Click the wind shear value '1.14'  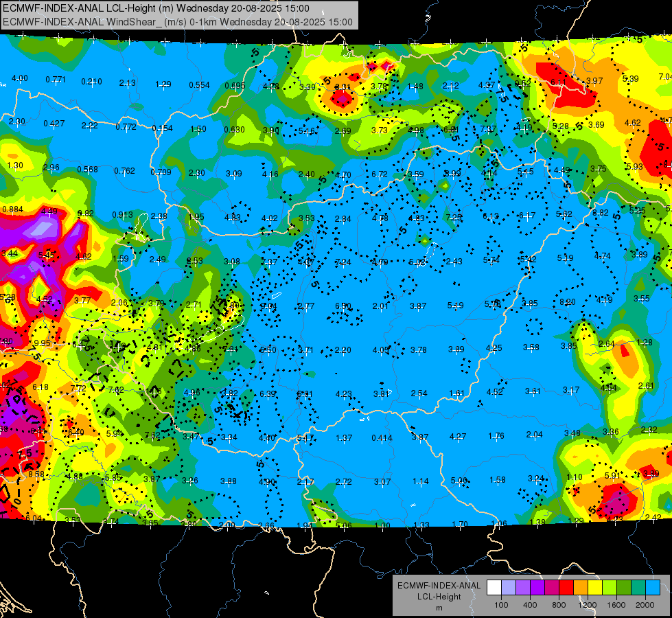click(x=420, y=481)
